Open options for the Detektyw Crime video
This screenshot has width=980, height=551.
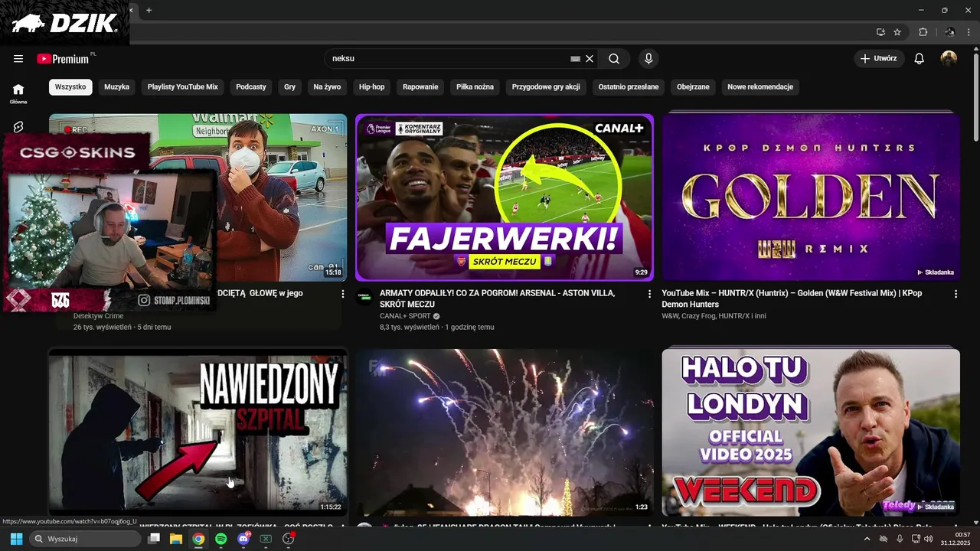point(342,294)
